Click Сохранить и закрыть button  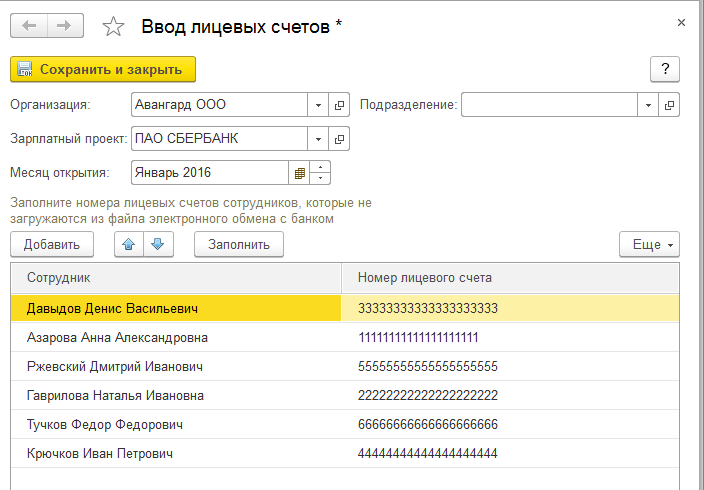103,69
